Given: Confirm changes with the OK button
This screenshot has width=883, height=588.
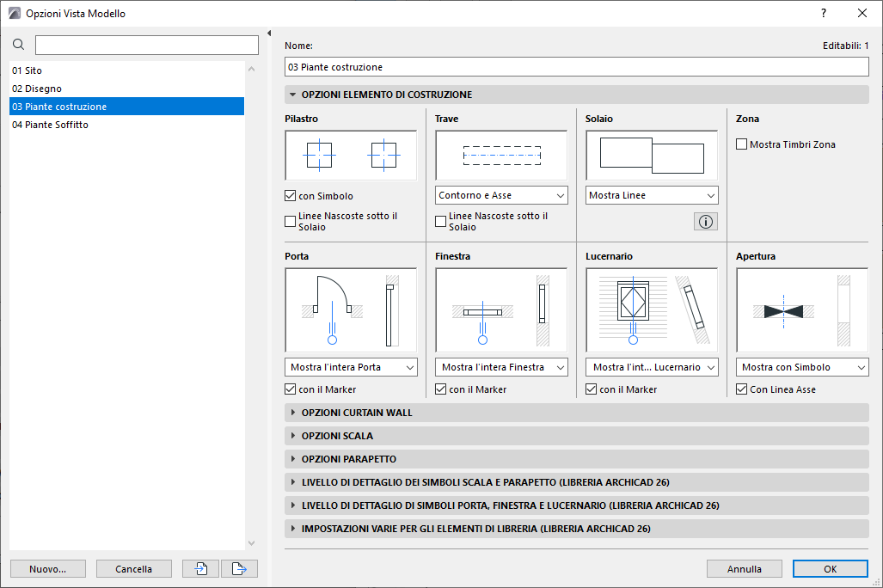Looking at the screenshot, I should click(829, 568).
